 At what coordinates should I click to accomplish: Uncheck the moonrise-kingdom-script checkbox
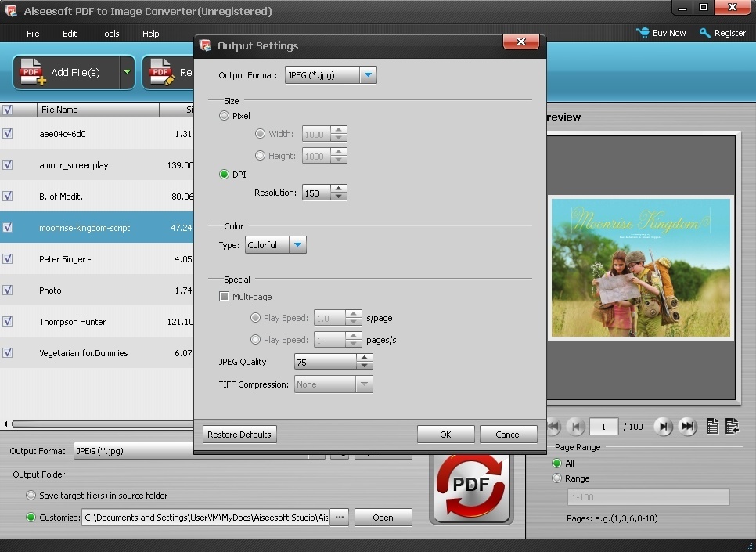(7, 227)
